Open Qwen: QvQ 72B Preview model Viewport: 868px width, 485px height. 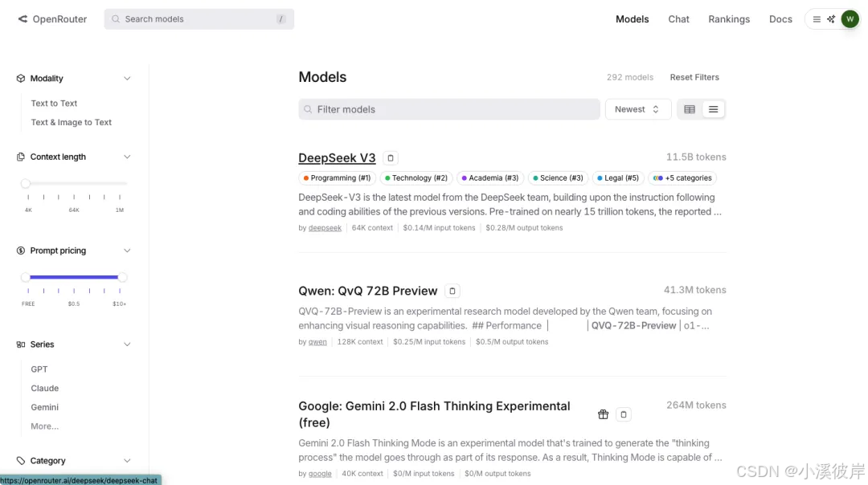367,291
